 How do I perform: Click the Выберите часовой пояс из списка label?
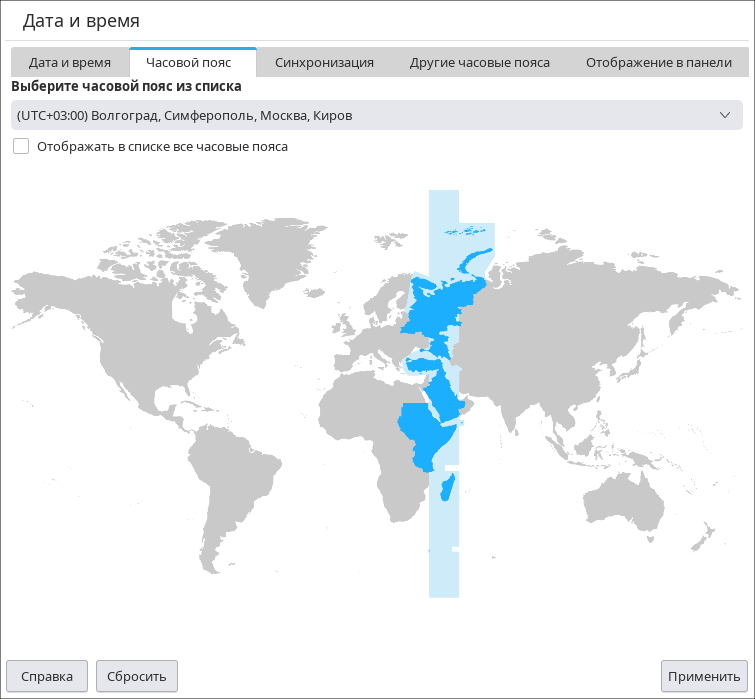pyautogui.click(x=126, y=86)
